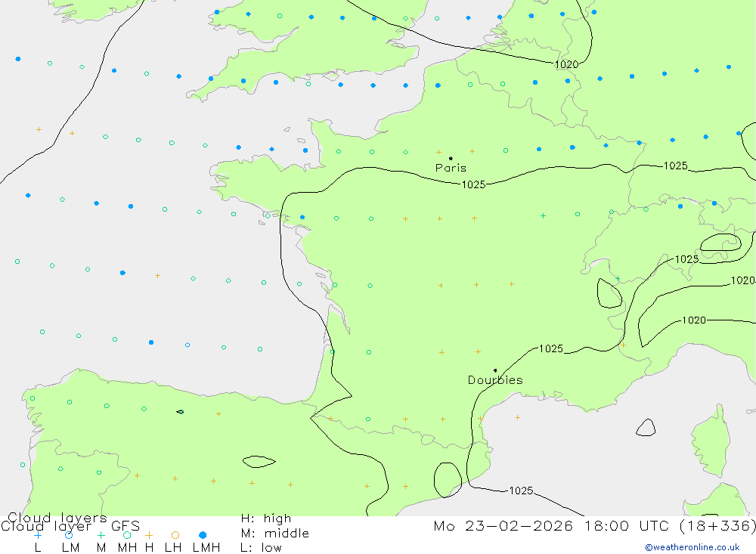Click the "Paris" city label

[x=451, y=168]
